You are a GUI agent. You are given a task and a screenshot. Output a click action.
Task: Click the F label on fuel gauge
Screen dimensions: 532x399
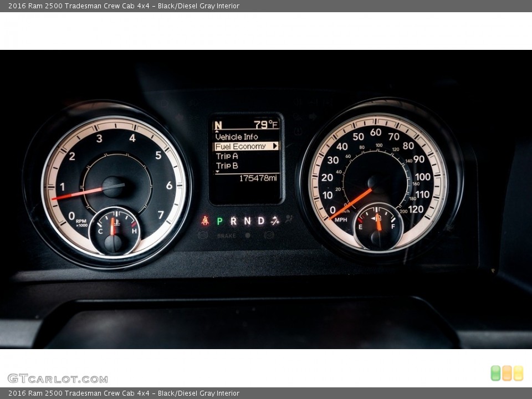pyautogui.click(x=393, y=227)
